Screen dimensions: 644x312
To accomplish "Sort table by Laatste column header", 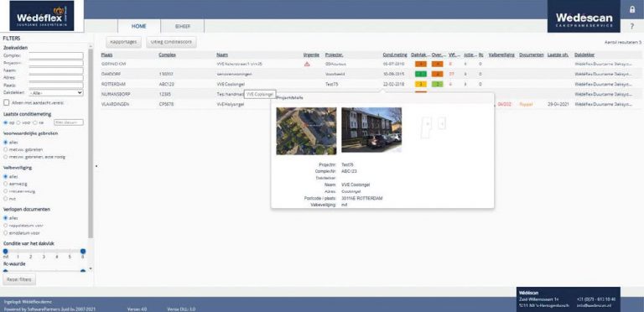I will pyautogui.click(x=558, y=55).
